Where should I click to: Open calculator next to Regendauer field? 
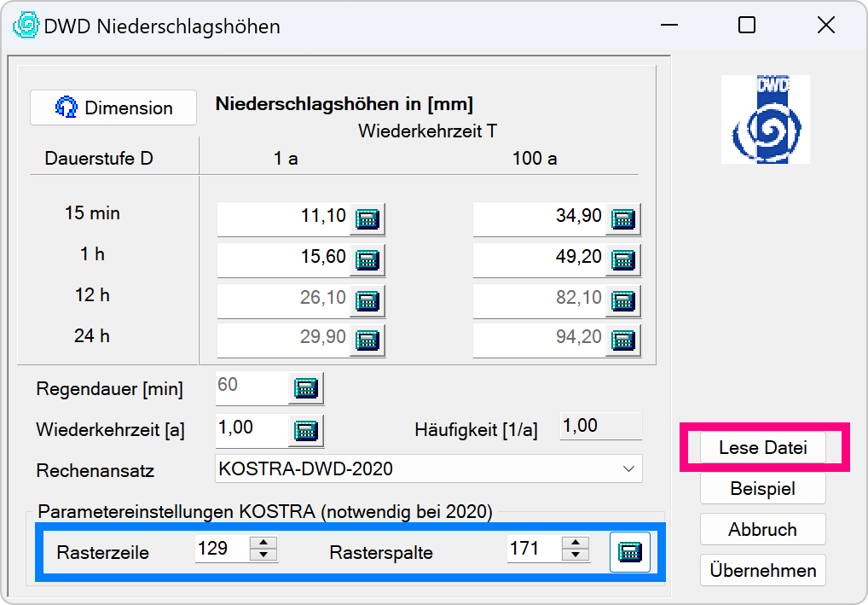(x=306, y=389)
